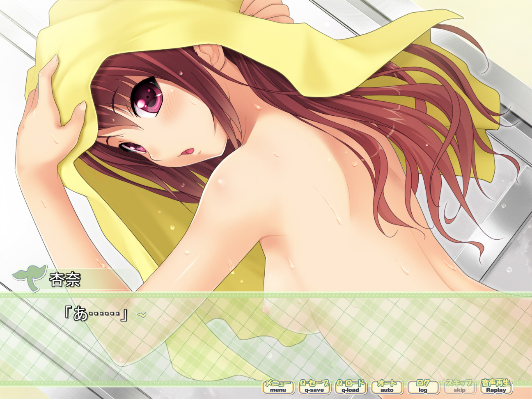Toggle the greyed-out スキップ skip button
This screenshot has height=399, width=532.
(x=459, y=387)
